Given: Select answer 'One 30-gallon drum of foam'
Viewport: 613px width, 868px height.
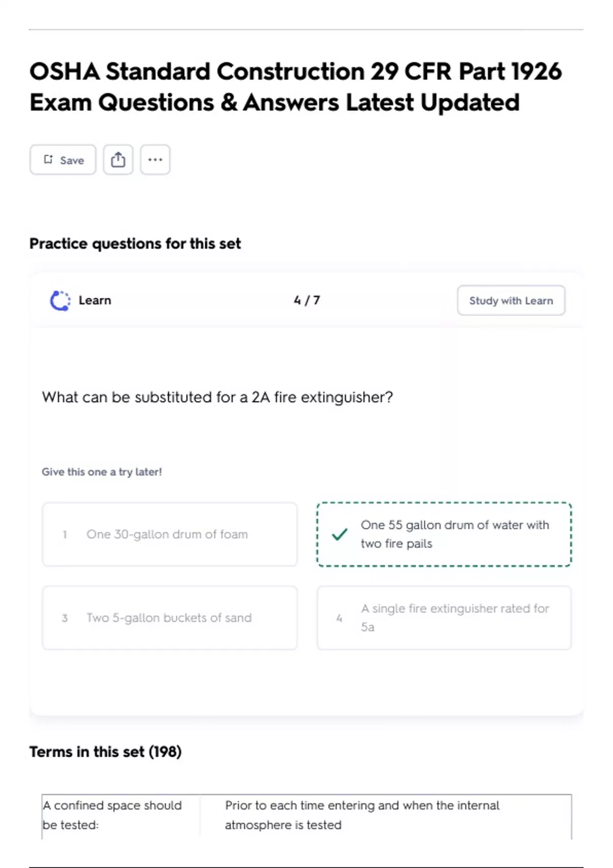Looking at the screenshot, I should tap(170, 535).
